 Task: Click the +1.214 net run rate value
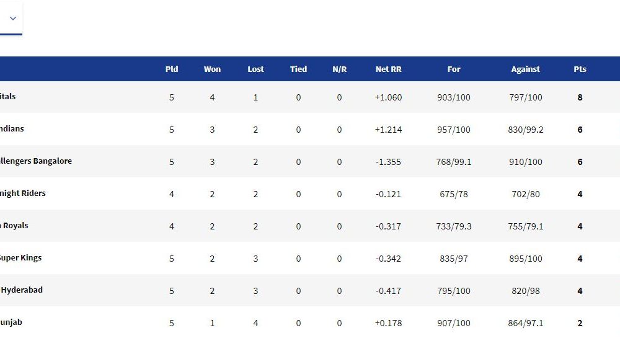pyautogui.click(x=388, y=130)
